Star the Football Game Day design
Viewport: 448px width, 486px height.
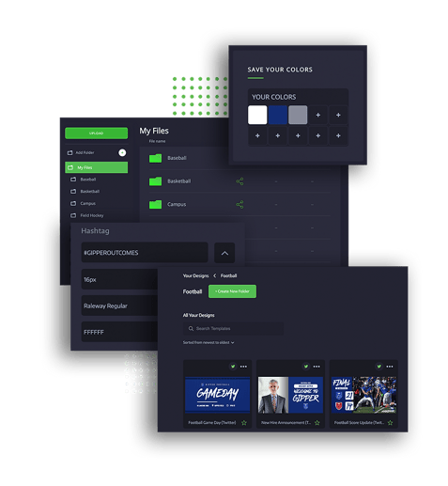click(244, 423)
